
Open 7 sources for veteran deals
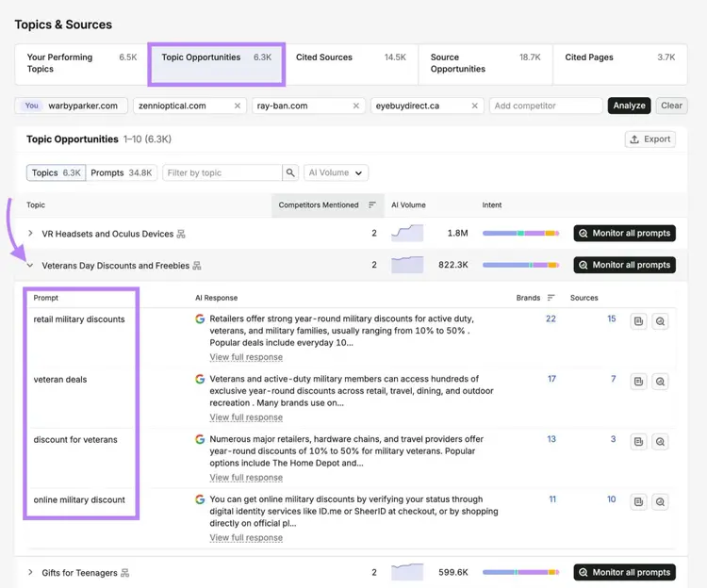(614, 379)
